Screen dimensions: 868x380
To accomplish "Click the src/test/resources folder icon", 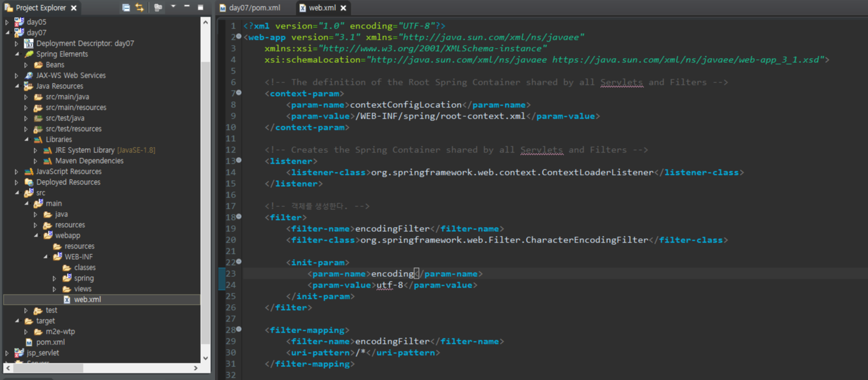I will [x=38, y=129].
